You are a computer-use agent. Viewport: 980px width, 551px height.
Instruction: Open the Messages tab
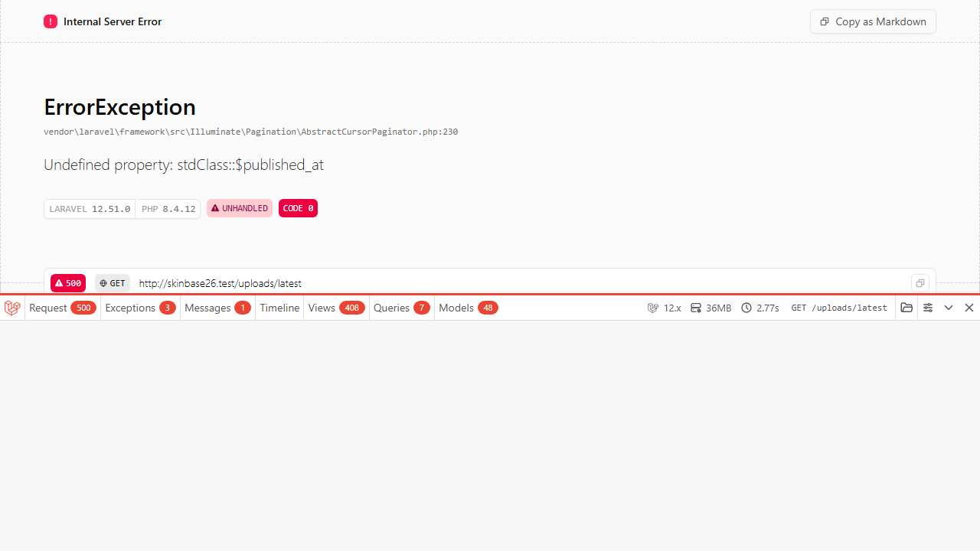pyautogui.click(x=217, y=308)
